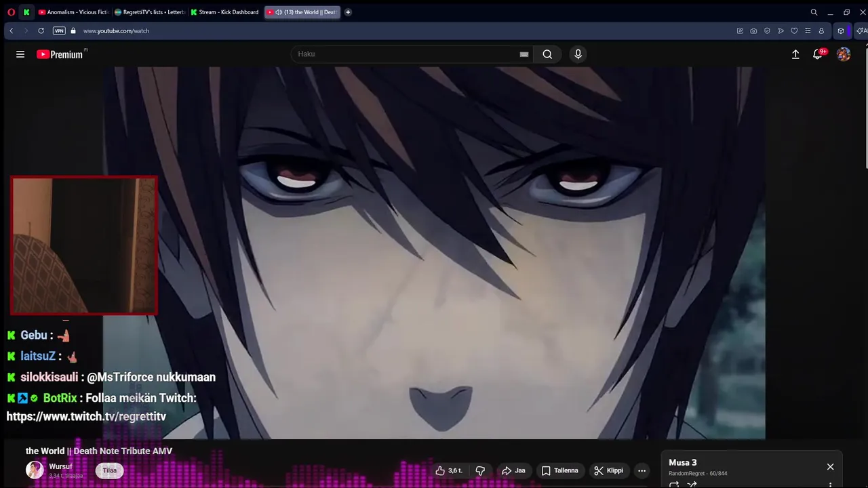The width and height of the screenshot is (868, 488).
Task: Open the ad blocker shield settings
Action: coord(767,30)
